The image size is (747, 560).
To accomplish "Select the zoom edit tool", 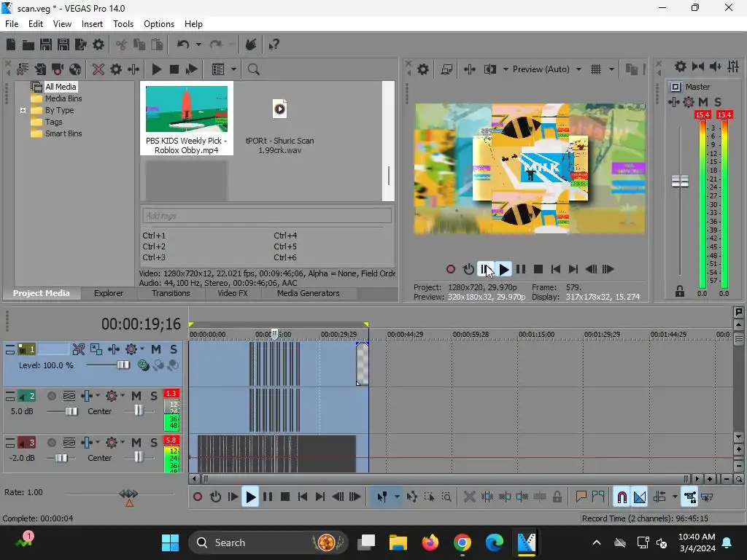I will [x=446, y=497].
